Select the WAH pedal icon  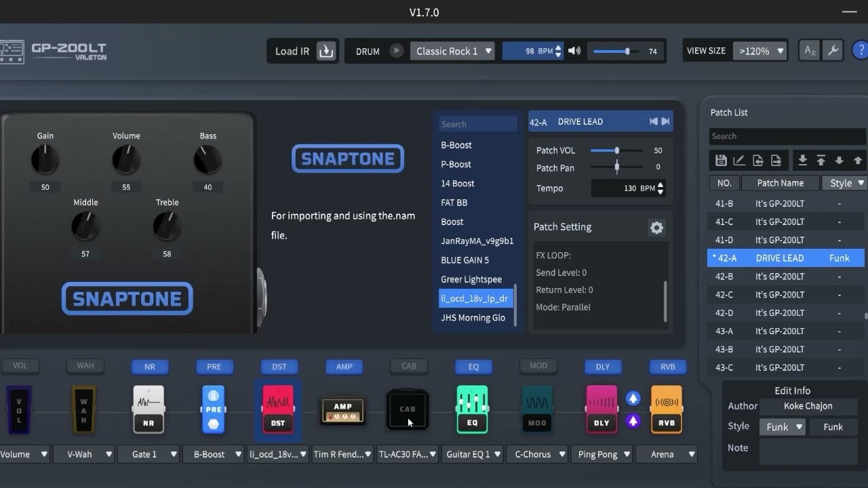tap(84, 409)
